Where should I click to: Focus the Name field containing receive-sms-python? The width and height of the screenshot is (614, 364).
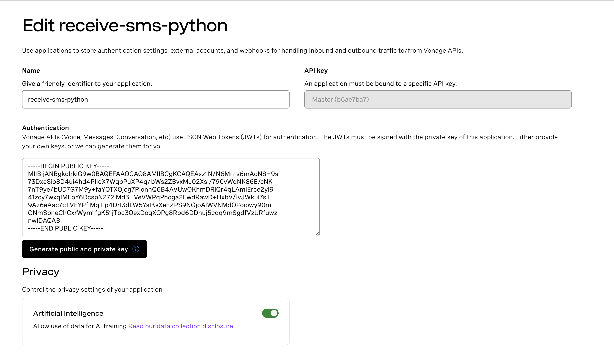pyautogui.click(x=156, y=99)
